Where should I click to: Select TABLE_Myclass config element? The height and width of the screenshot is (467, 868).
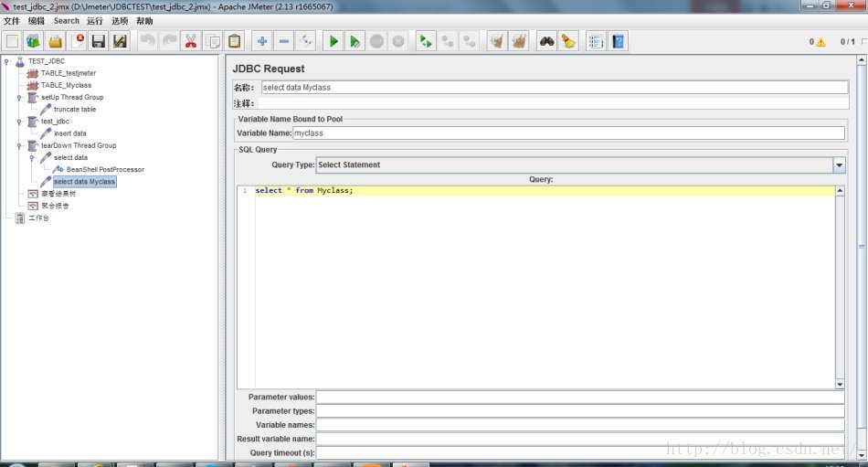pyautogui.click(x=66, y=85)
